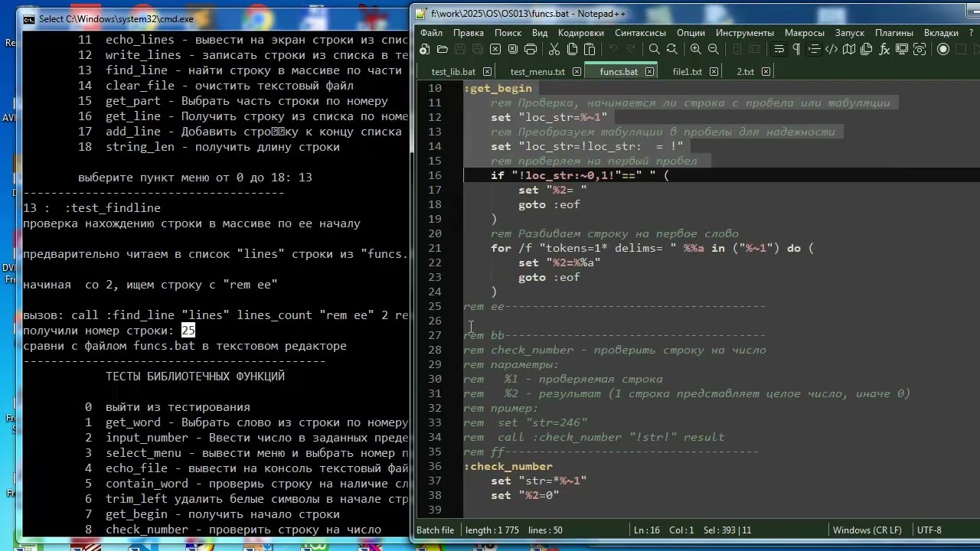980x551 pixels.
Task: Toggle the Word wrap toolbar button
Action: [779, 49]
